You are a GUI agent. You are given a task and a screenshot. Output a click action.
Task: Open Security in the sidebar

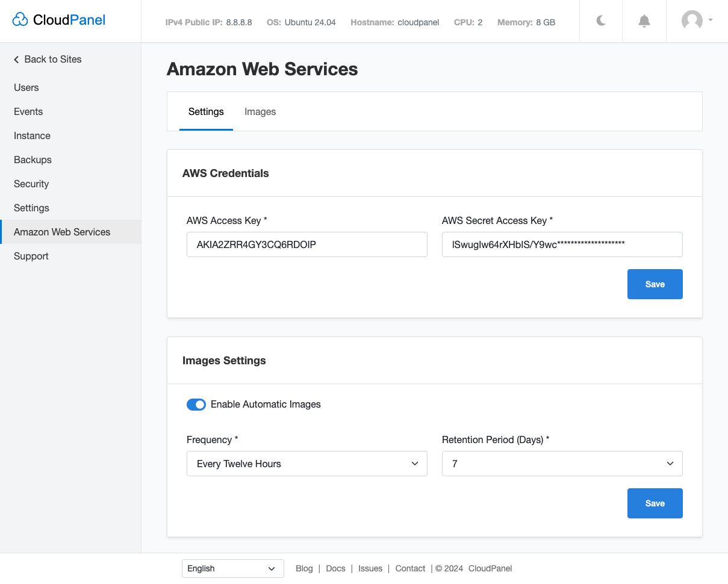[31, 184]
